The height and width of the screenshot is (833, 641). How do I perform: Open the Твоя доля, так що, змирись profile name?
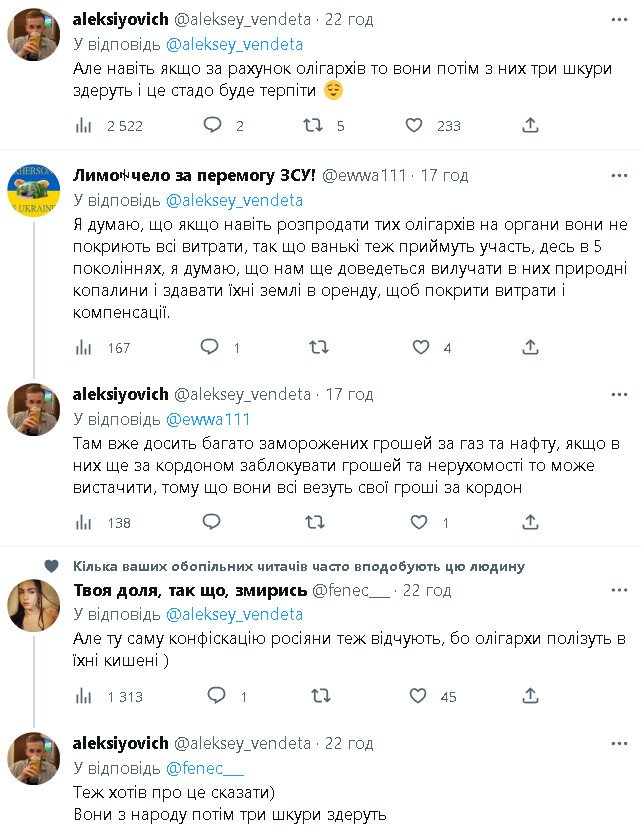[190, 590]
